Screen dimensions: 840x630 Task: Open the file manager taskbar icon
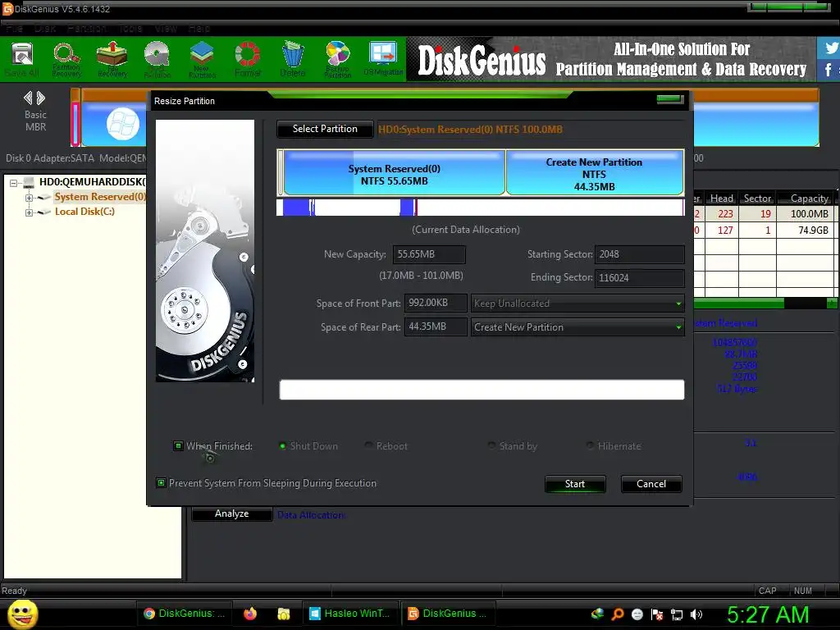coord(283,614)
